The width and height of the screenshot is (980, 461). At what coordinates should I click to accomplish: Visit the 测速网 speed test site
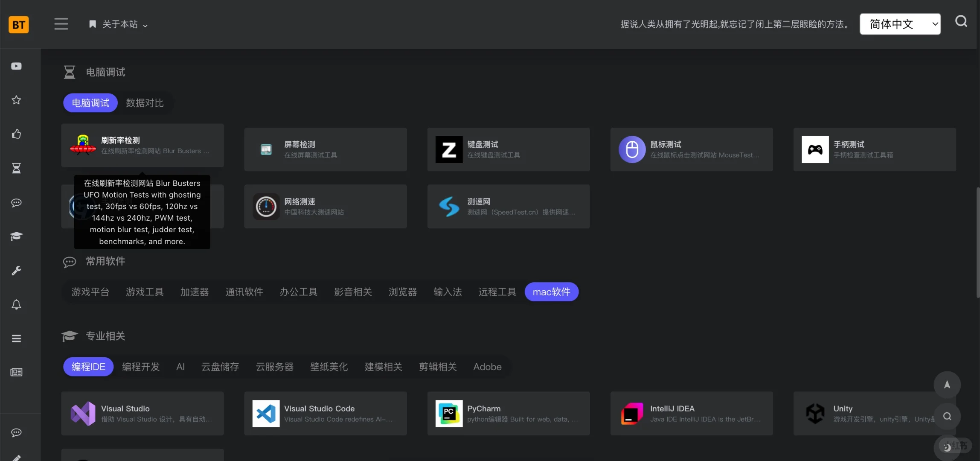coord(508,206)
